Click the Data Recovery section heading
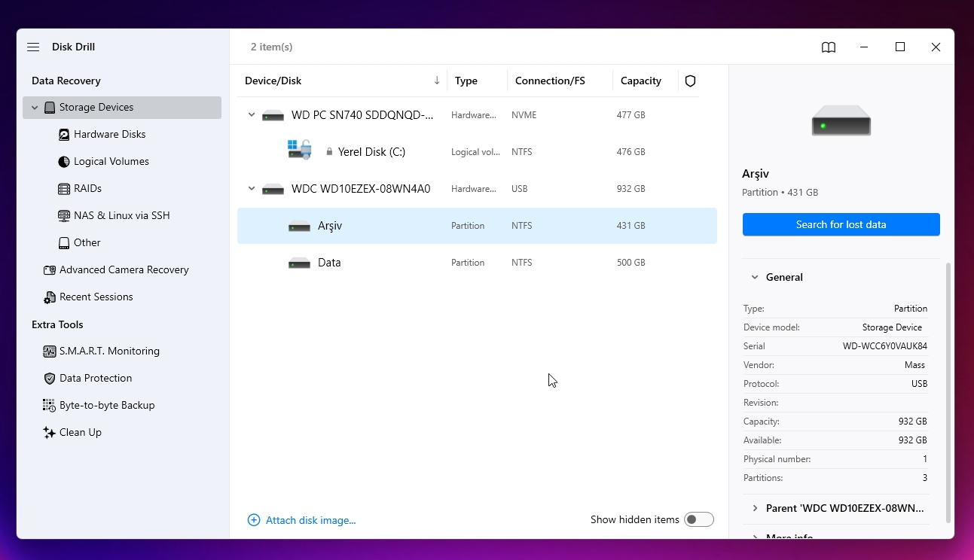 click(66, 81)
